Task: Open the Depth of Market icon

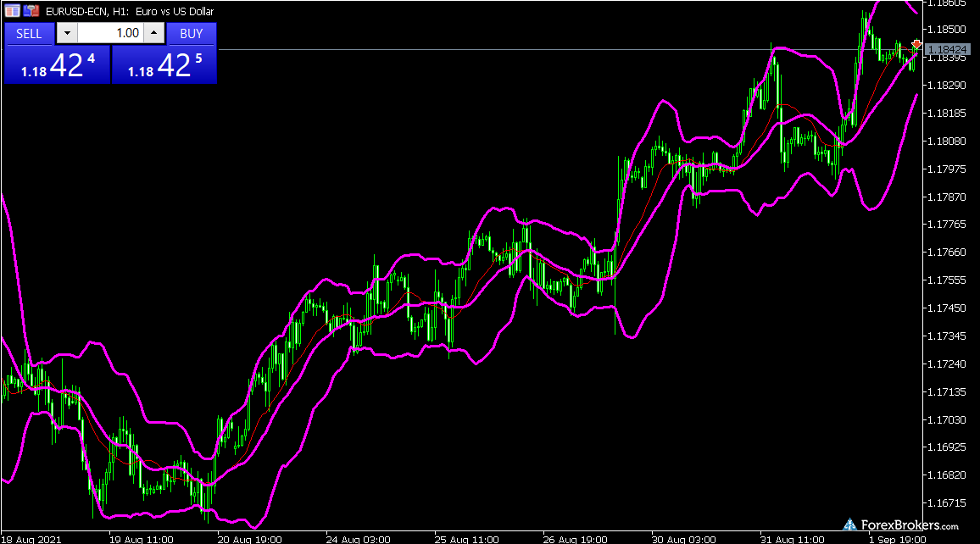Action: click(x=31, y=12)
